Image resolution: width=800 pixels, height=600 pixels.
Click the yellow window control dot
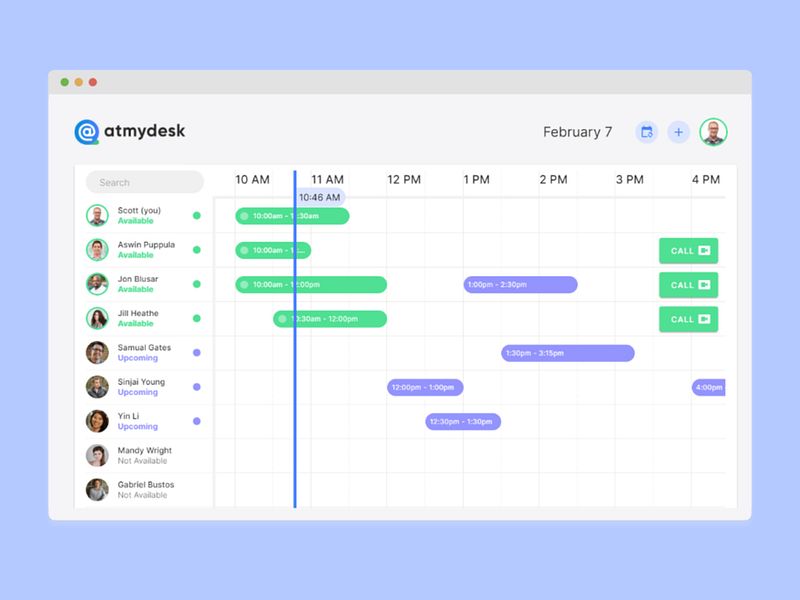[79, 82]
